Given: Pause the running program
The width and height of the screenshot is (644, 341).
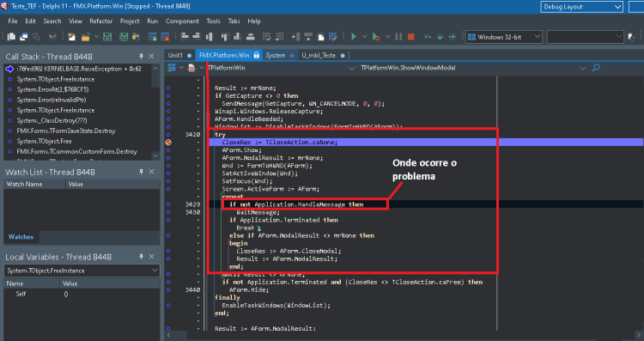Looking at the screenshot, I should 398,37.
